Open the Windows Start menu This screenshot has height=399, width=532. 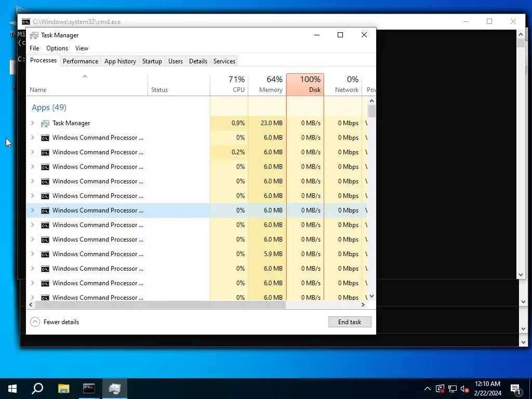[x=12, y=389]
